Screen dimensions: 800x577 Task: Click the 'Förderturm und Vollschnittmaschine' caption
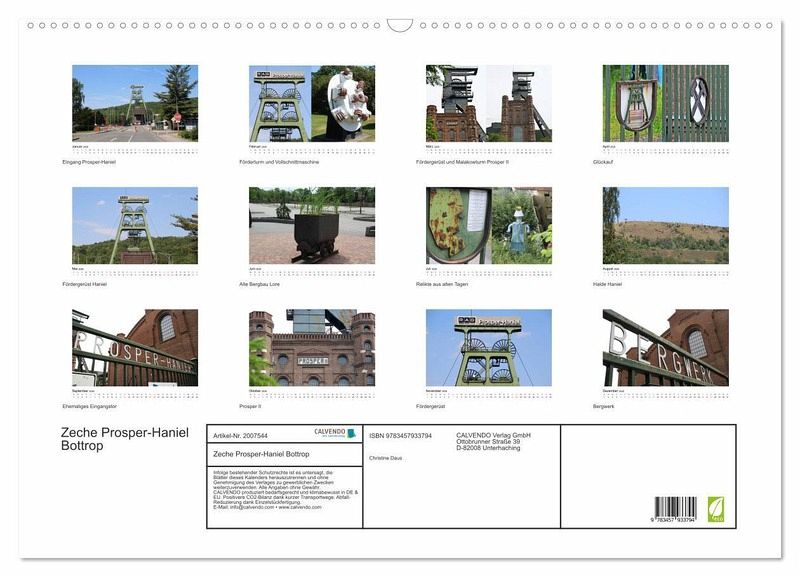279,162
